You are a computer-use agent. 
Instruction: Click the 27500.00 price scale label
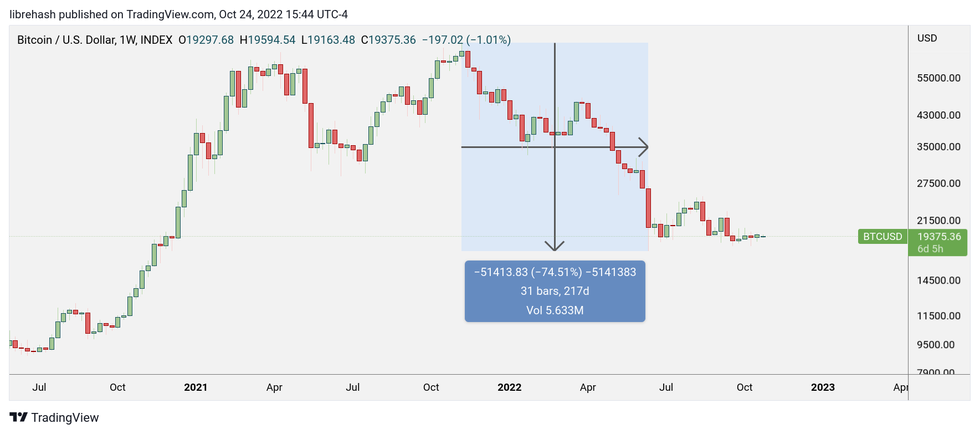click(938, 183)
